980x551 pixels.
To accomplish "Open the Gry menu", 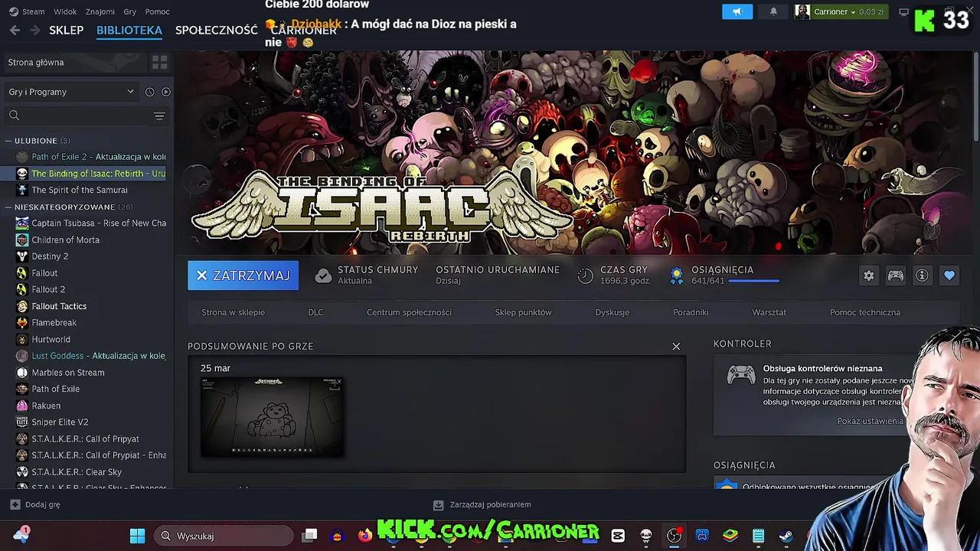I will click(x=130, y=11).
